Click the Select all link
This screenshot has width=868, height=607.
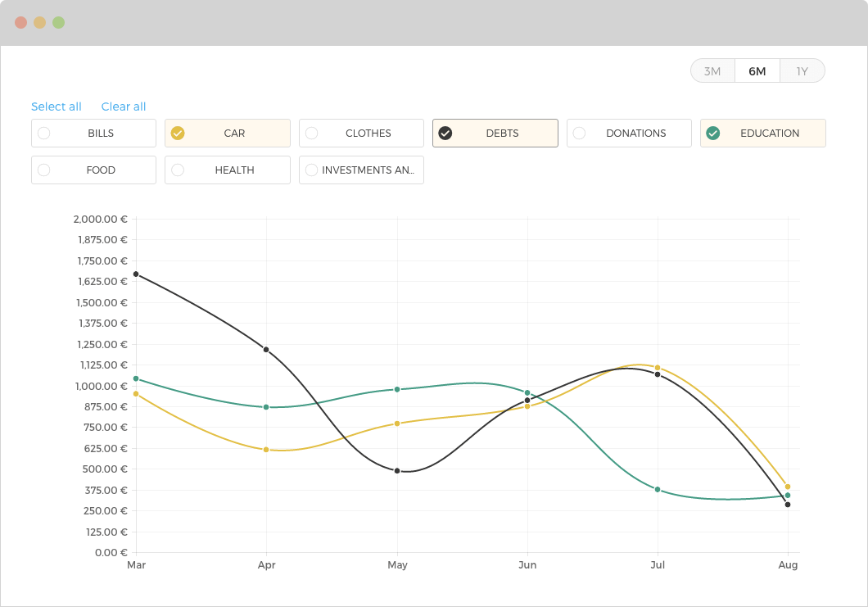[x=56, y=106]
